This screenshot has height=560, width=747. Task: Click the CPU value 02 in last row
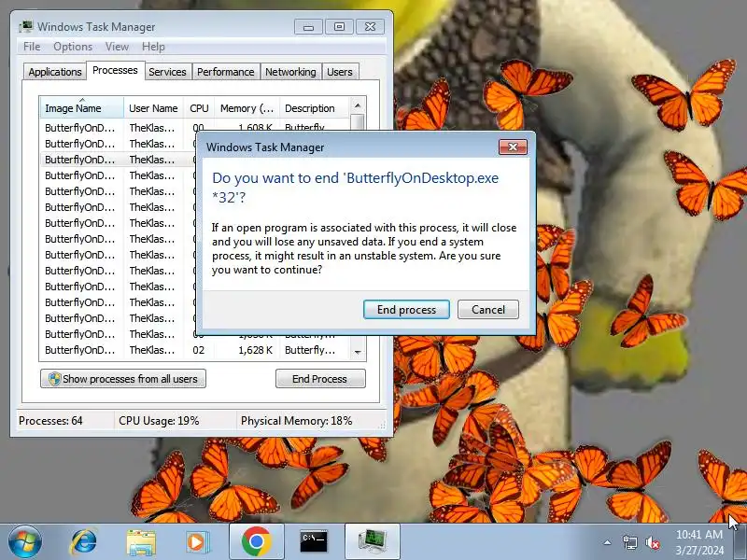pos(199,350)
